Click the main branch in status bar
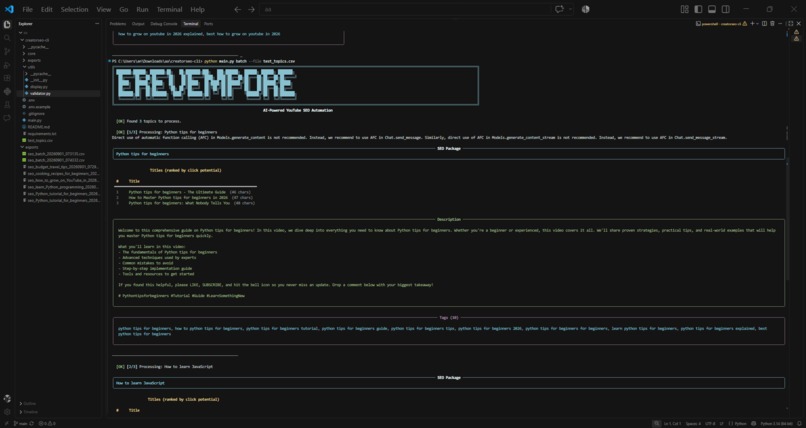The image size is (806, 428). point(20,423)
